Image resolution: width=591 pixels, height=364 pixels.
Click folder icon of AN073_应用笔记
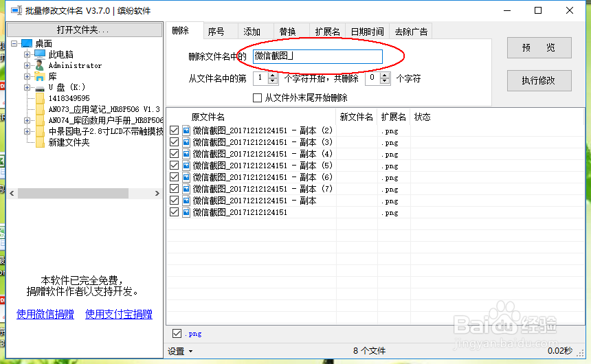(x=40, y=109)
